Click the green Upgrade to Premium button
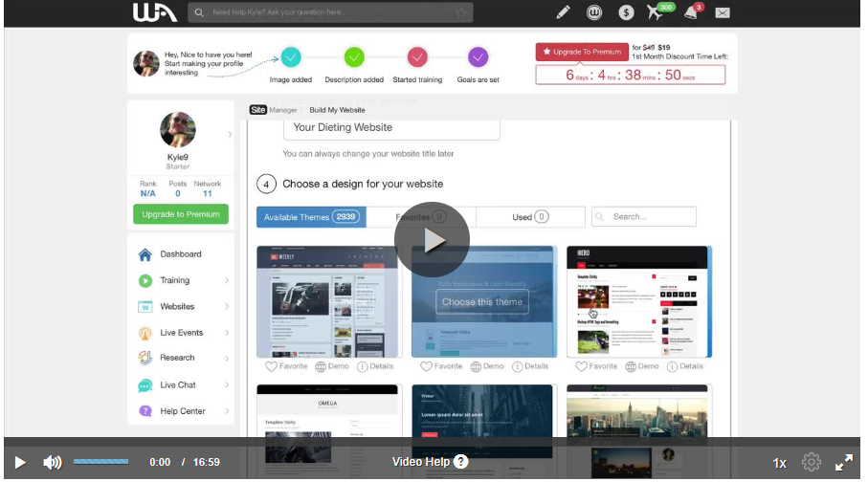868x482 pixels. click(181, 214)
